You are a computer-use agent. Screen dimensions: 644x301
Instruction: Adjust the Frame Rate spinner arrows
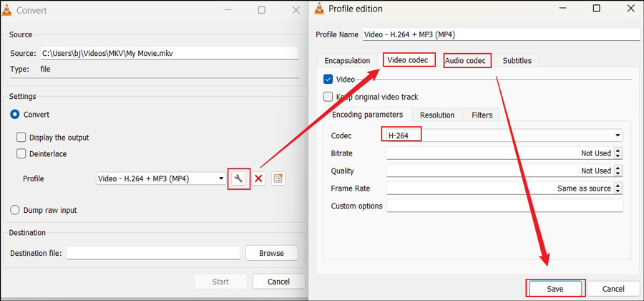(x=618, y=188)
